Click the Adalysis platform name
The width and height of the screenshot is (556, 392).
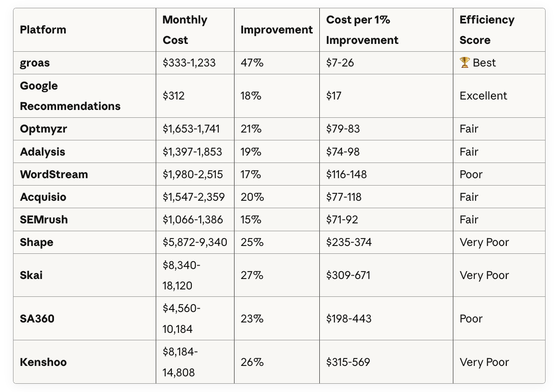pos(43,152)
